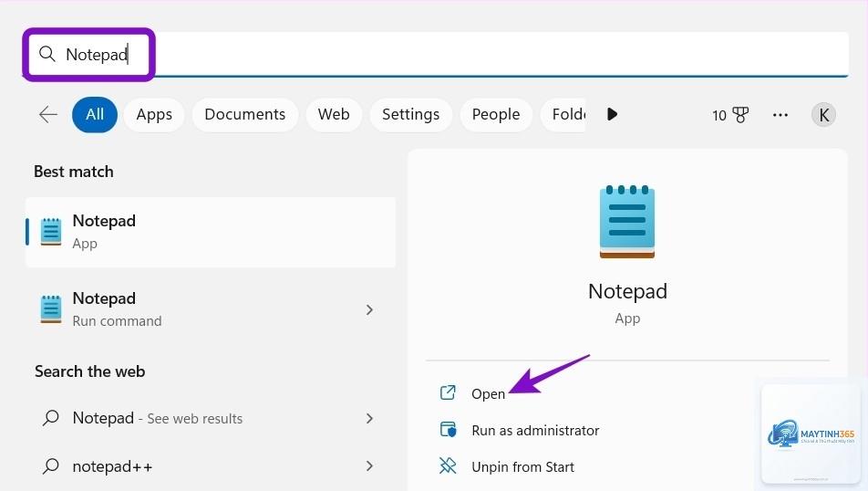
Task: Select the All filter tab
Action: (95, 115)
